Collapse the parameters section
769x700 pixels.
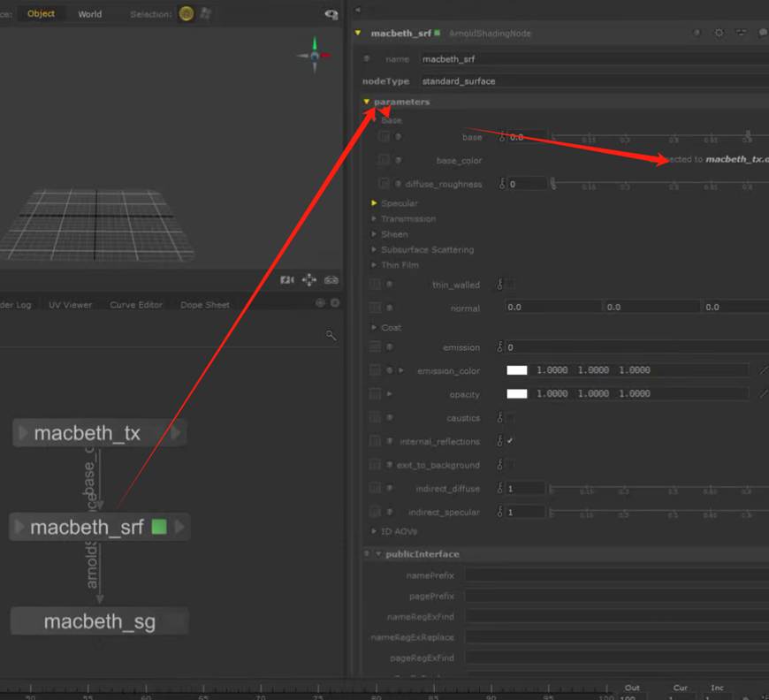(366, 102)
